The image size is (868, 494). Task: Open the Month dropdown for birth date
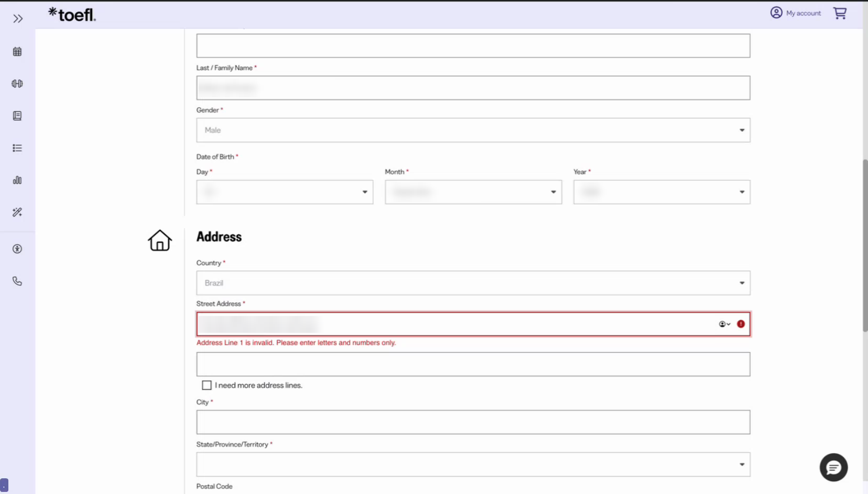pos(473,192)
